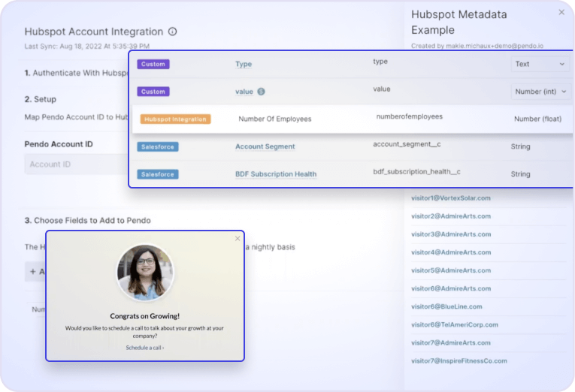Image resolution: width=575 pixels, height=392 pixels.
Task: Close the Congrats on Growing popup
Action: (x=238, y=239)
